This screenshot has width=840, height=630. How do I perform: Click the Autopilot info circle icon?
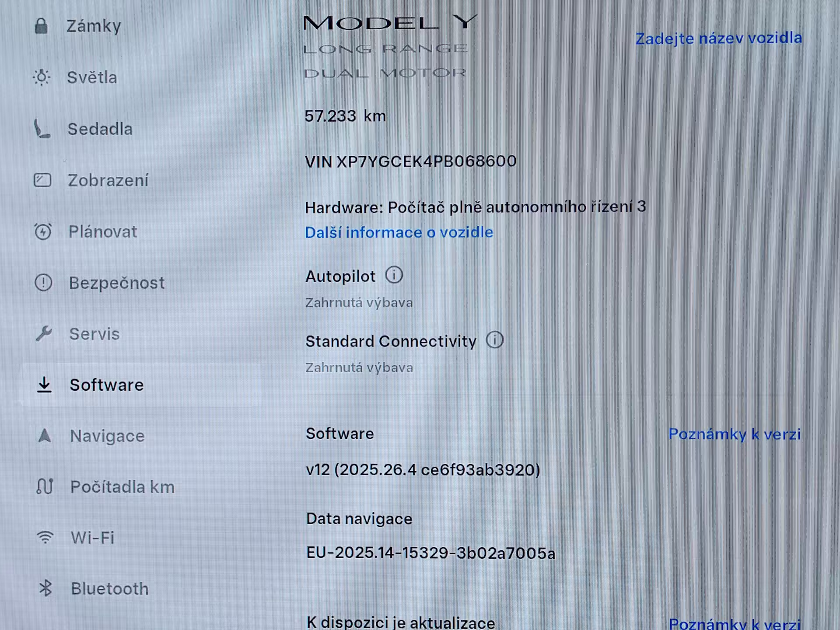pos(394,275)
